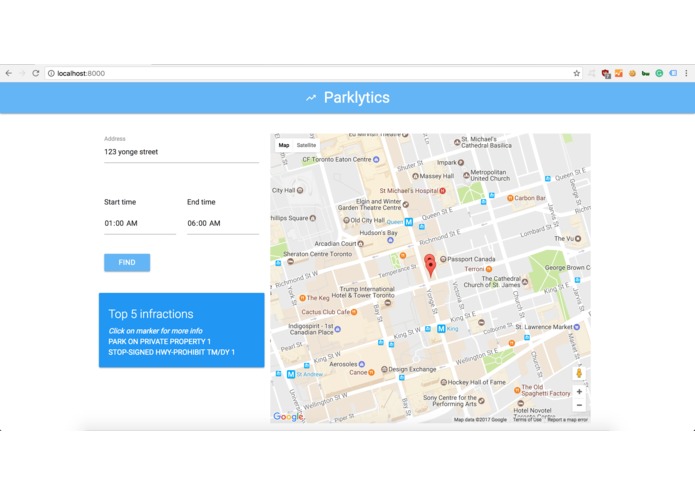
Task: Click the Old City Hall map pin
Action: pyautogui.click(x=346, y=220)
